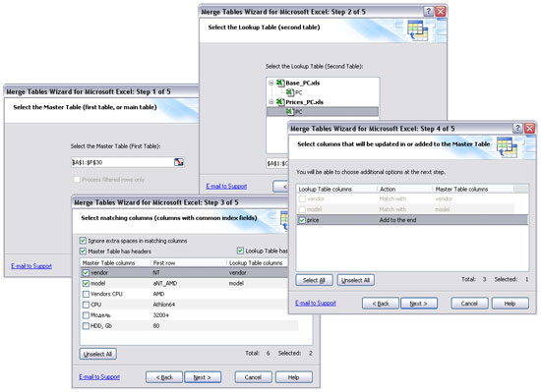Close the Step 4 wizard window

pyautogui.click(x=529, y=128)
